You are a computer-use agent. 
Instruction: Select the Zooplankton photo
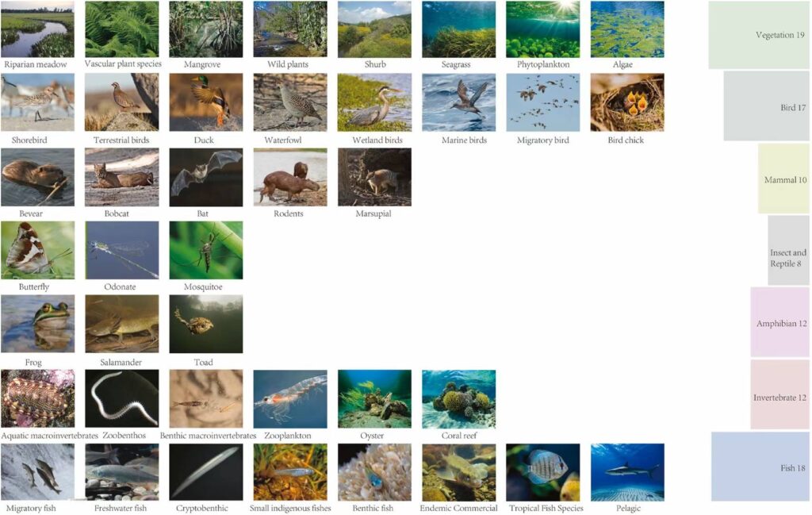290,399
